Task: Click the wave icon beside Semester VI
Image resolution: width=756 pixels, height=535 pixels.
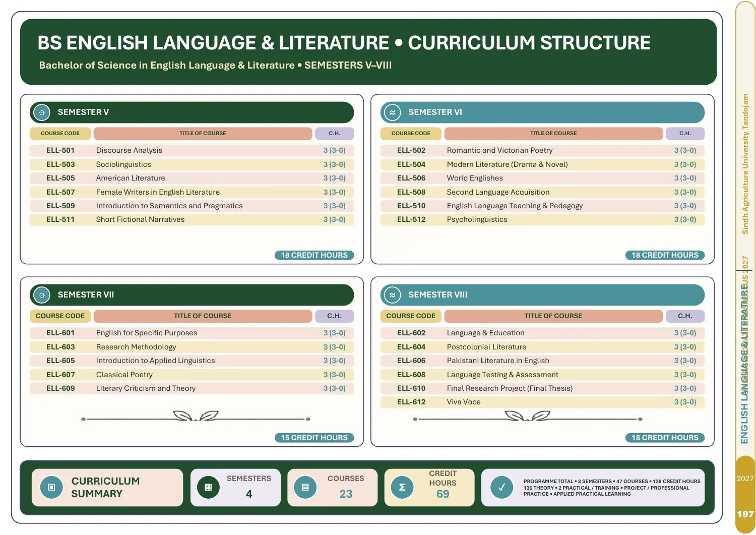Action: click(392, 112)
